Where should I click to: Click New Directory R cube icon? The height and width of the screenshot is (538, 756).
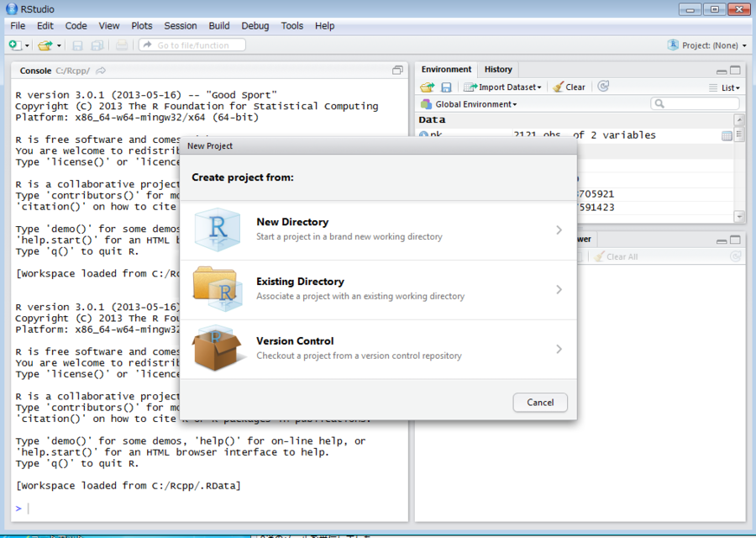point(218,229)
